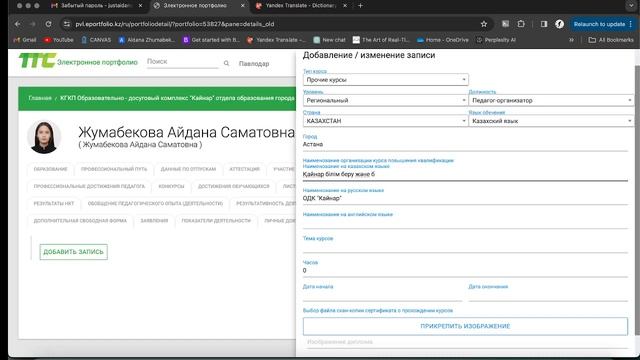Click the Тема курсов field
Image resolution: width=640 pixels, height=360 pixels.
tap(465, 247)
